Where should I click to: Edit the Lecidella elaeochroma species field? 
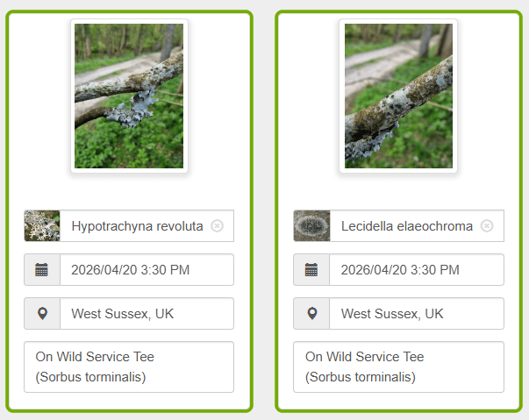pyautogui.click(x=406, y=226)
